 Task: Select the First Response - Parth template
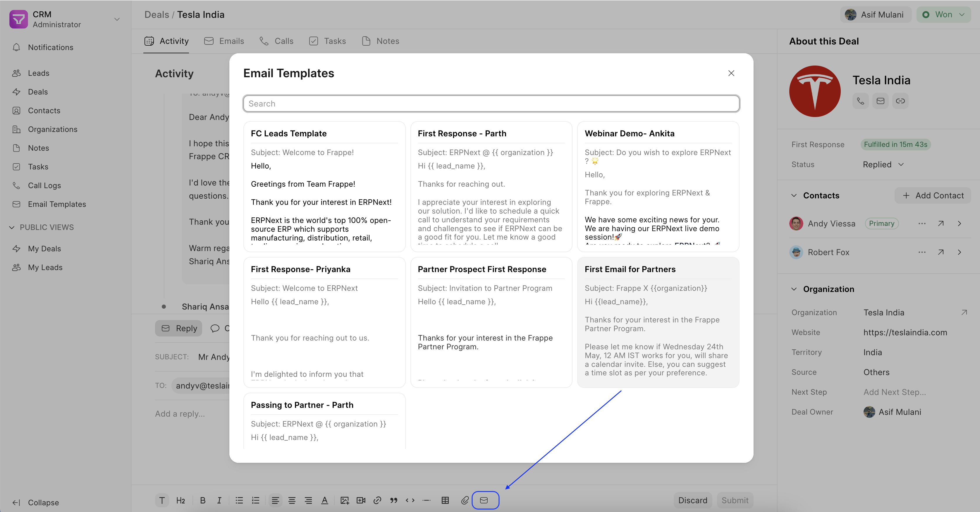click(491, 186)
